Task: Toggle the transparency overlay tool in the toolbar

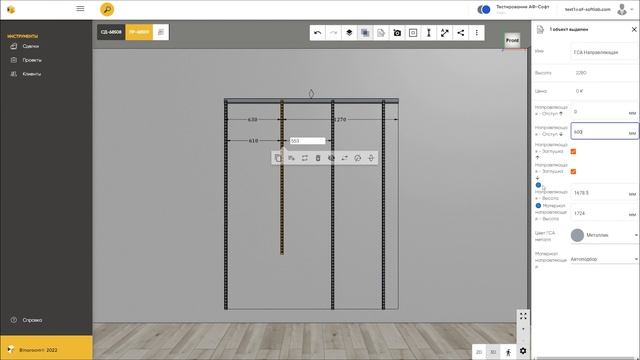Action: coord(365,33)
